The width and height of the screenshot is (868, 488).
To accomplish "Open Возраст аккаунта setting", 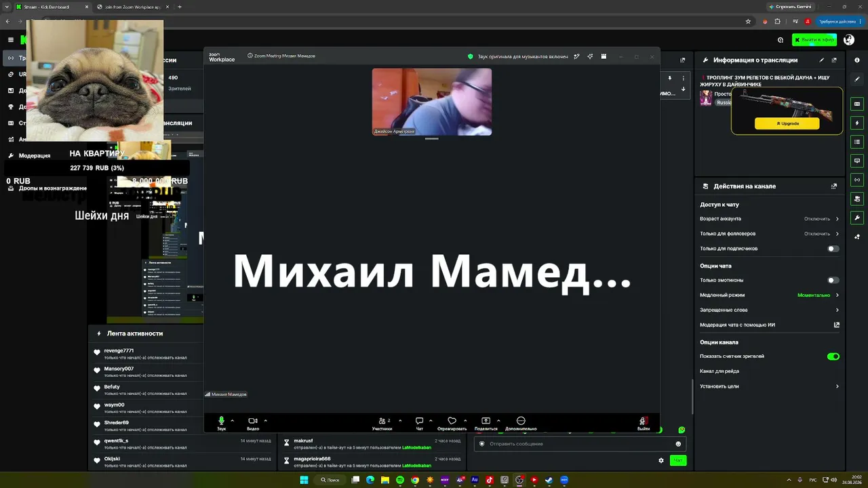I will (x=770, y=219).
